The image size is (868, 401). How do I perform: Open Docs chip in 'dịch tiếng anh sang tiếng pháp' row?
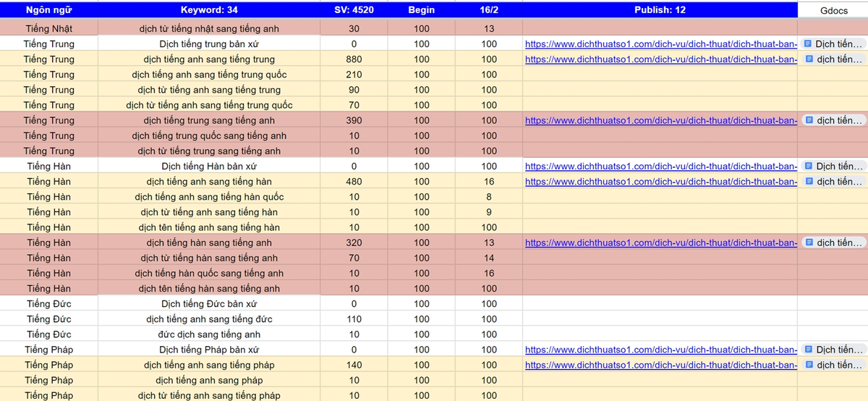[x=834, y=365]
